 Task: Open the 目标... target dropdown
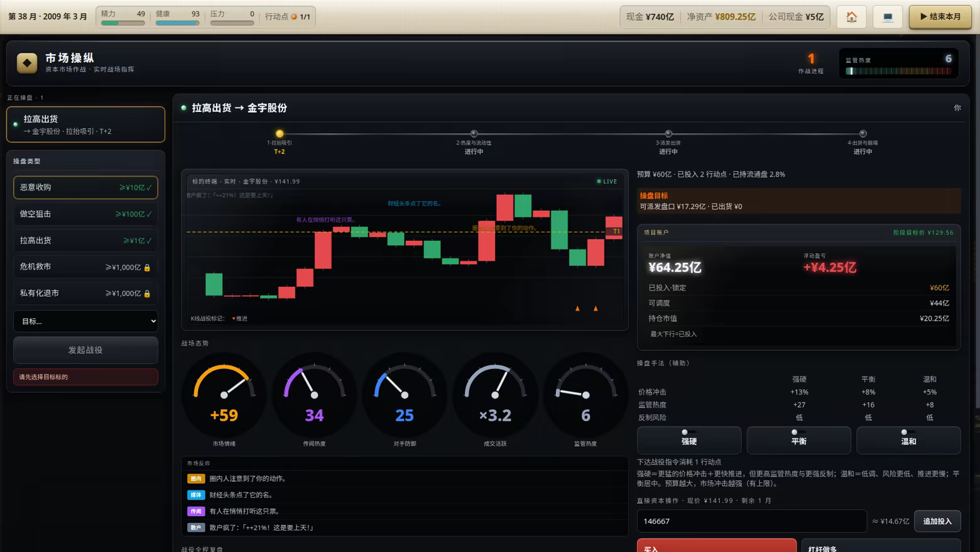(85, 321)
